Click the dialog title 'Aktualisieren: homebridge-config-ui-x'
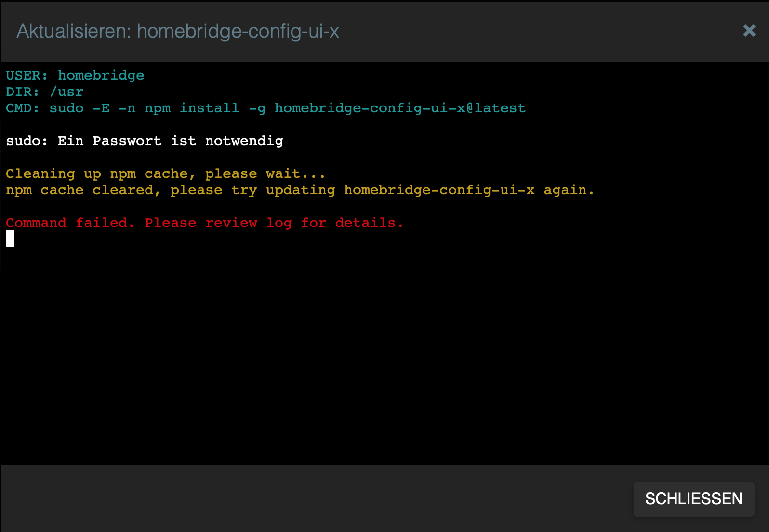Image resolution: width=769 pixels, height=532 pixels. [178, 31]
